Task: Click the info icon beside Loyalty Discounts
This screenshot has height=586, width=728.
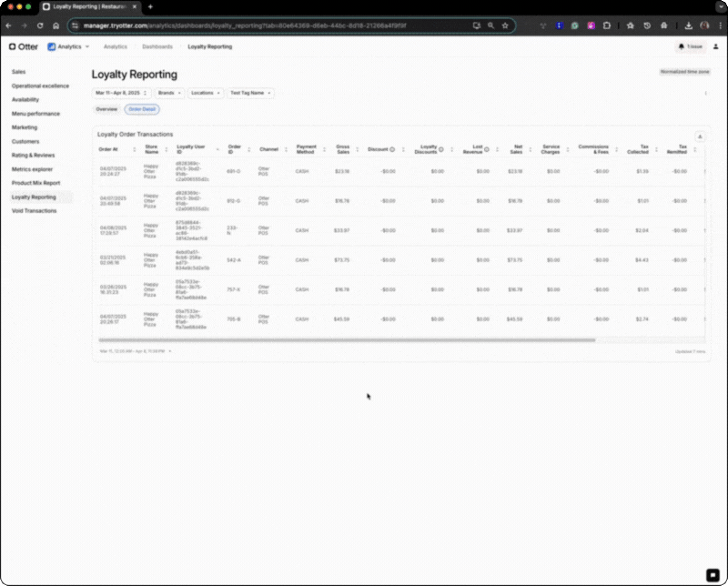Action: coord(441,149)
